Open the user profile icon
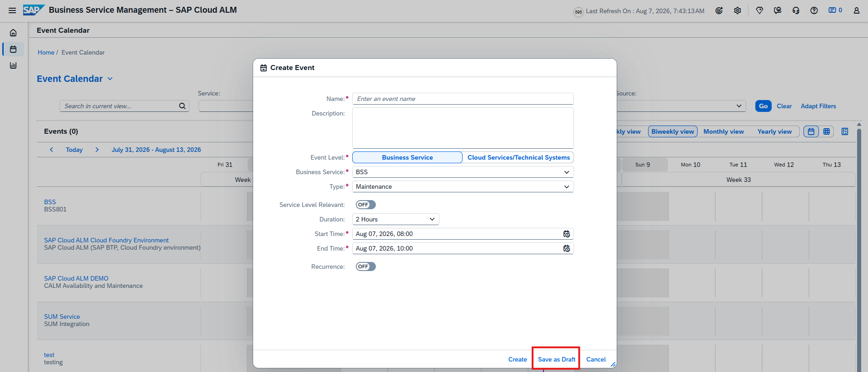 tap(856, 10)
